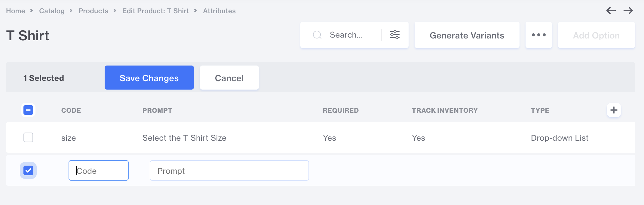This screenshot has width=644, height=205.
Task: Go to previous record with left arrow
Action: pos(611,11)
